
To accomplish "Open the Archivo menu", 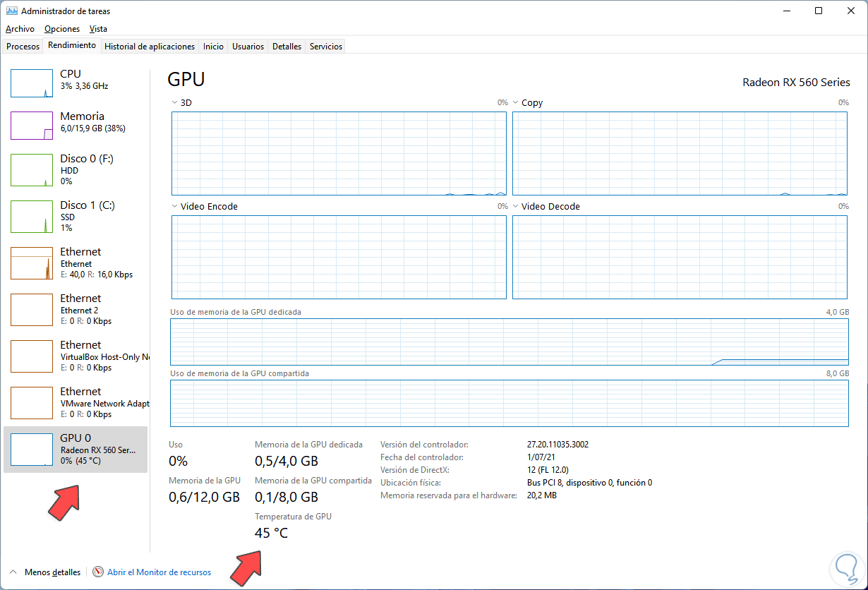I will tap(20, 29).
